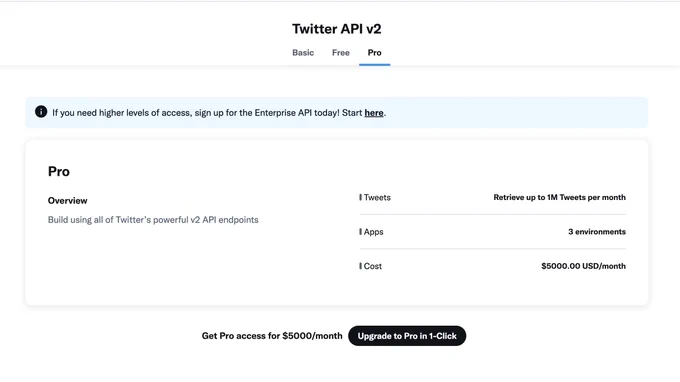The width and height of the screenshot is (680, 382).
Task: Click the '$5000.00 USD/month' value
Action: pyautogui.click(x=583, y=266)
